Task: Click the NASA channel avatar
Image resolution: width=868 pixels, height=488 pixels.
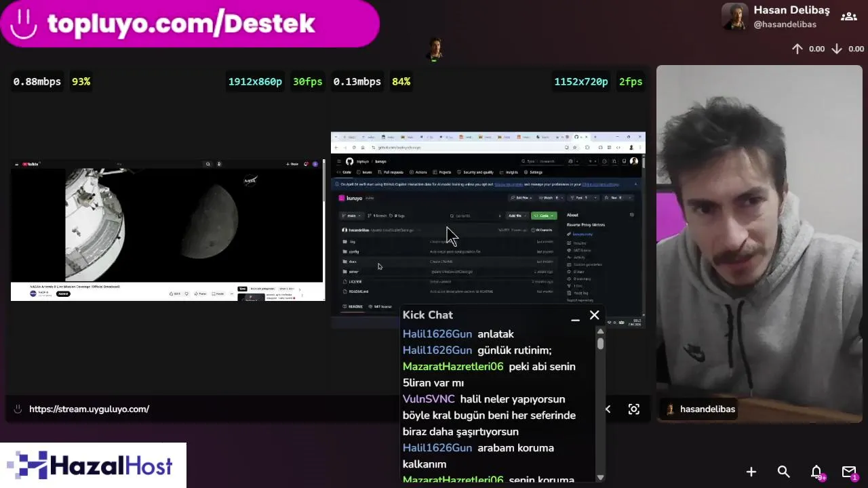Action: 33,293
